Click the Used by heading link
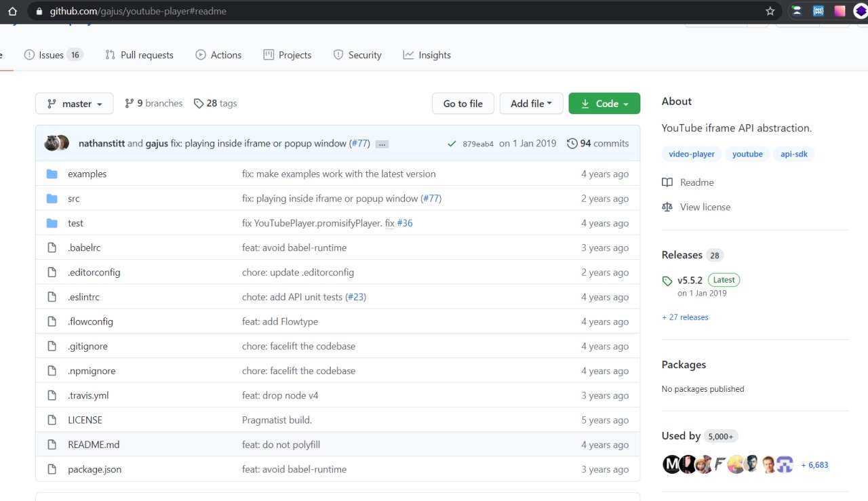Image resolution: width=868 pixels, height=501 pixels. (x=681, y=436)
